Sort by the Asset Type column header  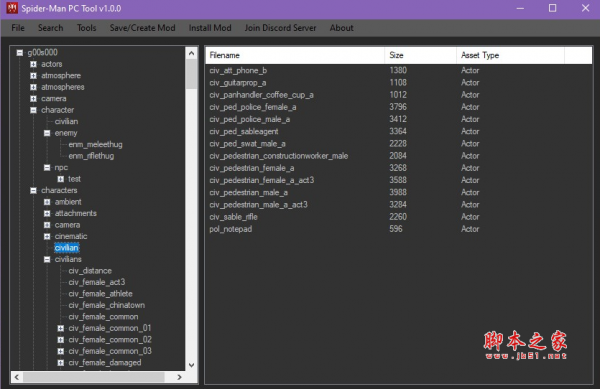pyautogui.click(x=510, y=55)
